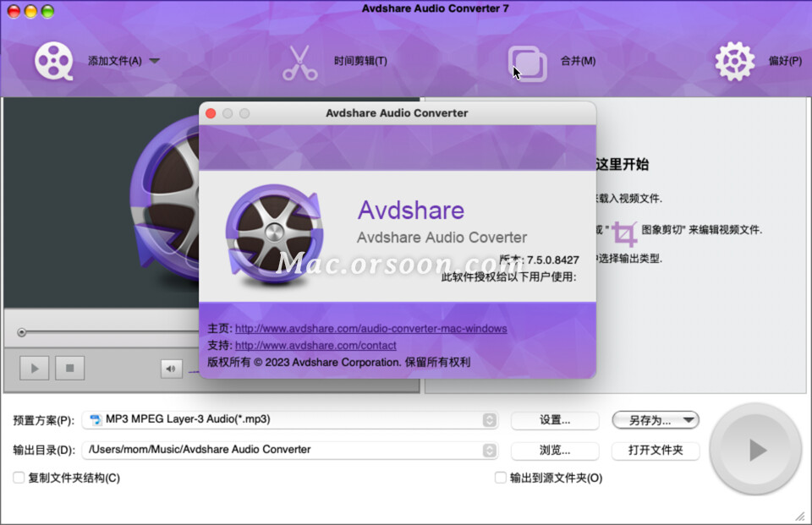Click the gear preferences icon
The image size is (812, 525).
point(735,61)
